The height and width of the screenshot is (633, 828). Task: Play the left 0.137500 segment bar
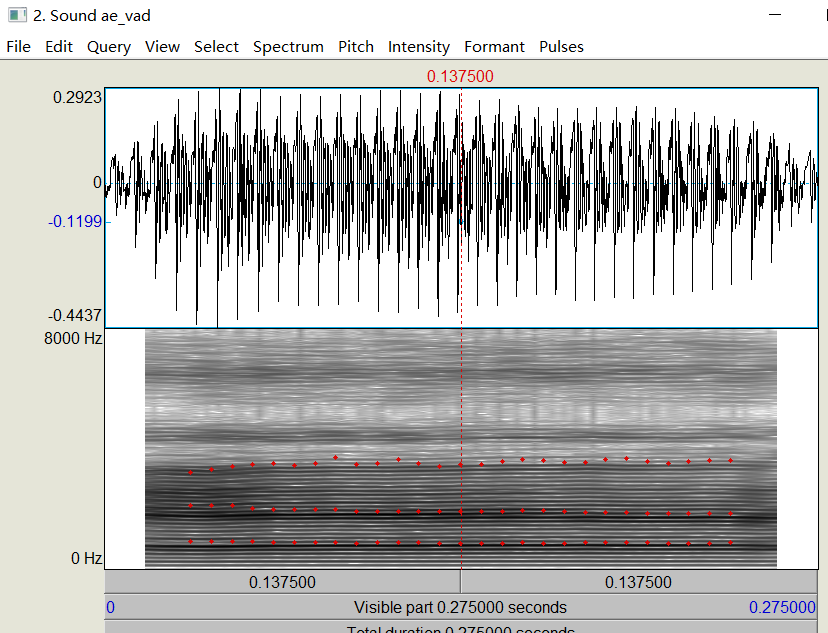[283, 582]
